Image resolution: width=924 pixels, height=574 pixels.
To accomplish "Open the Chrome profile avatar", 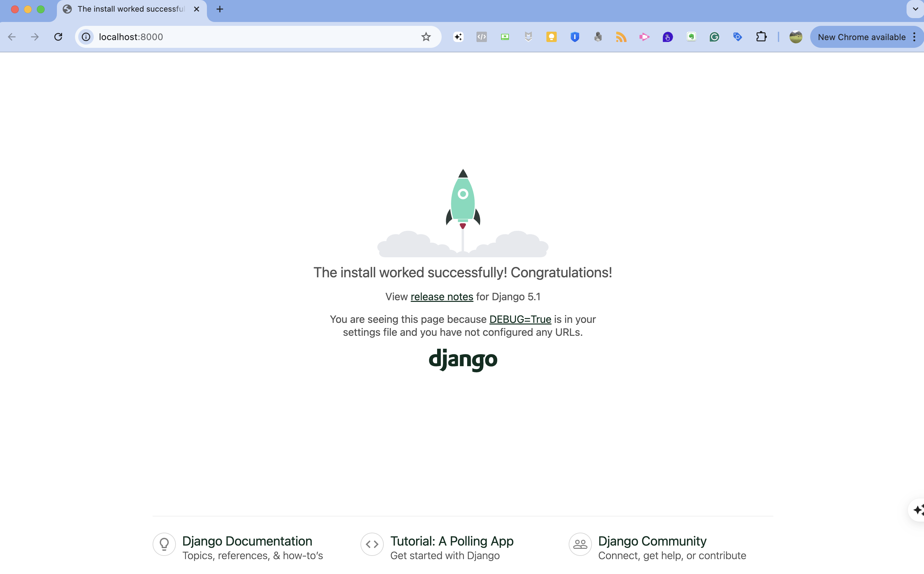I will tap(796, 37).
